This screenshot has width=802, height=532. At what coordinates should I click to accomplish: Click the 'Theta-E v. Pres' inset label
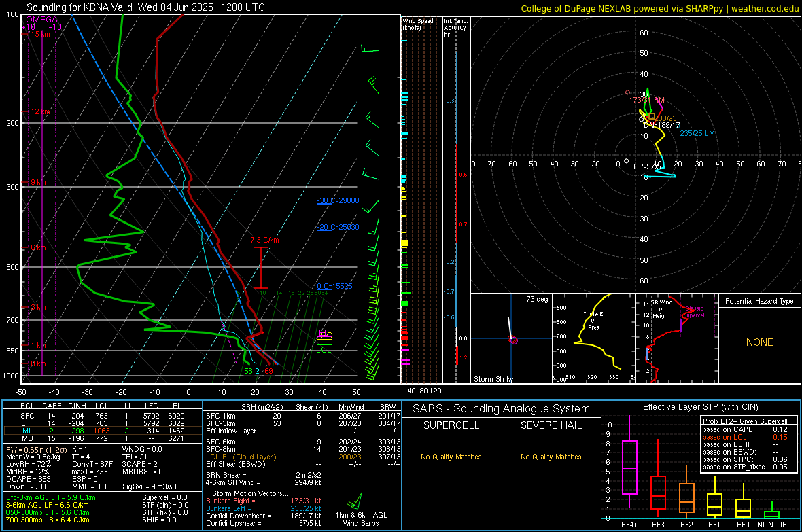593,320
